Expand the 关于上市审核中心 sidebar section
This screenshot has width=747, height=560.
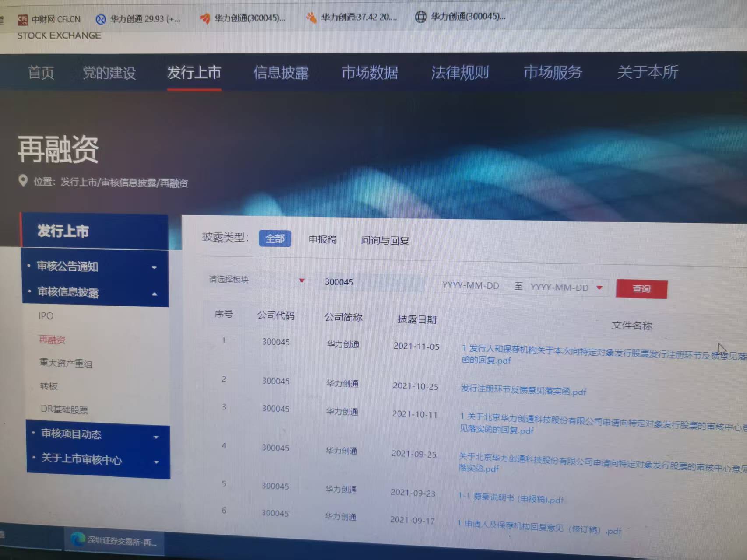(x=98, y=460)
